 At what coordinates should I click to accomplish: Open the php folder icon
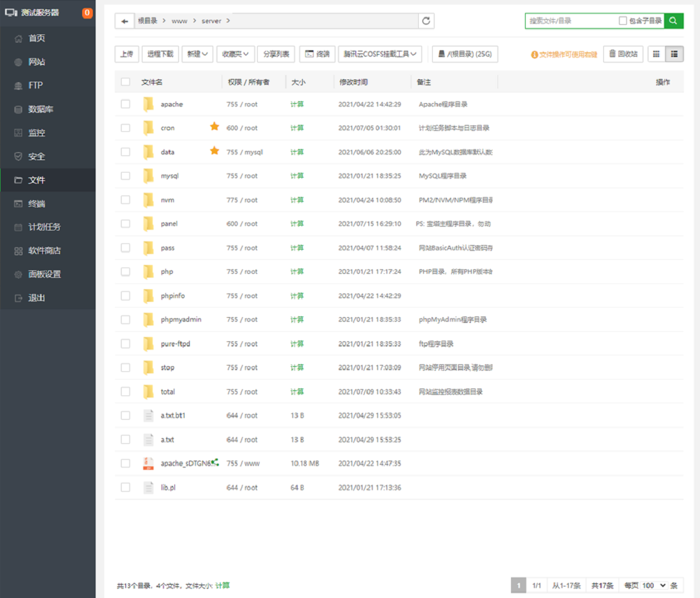(x=148, y=272)
